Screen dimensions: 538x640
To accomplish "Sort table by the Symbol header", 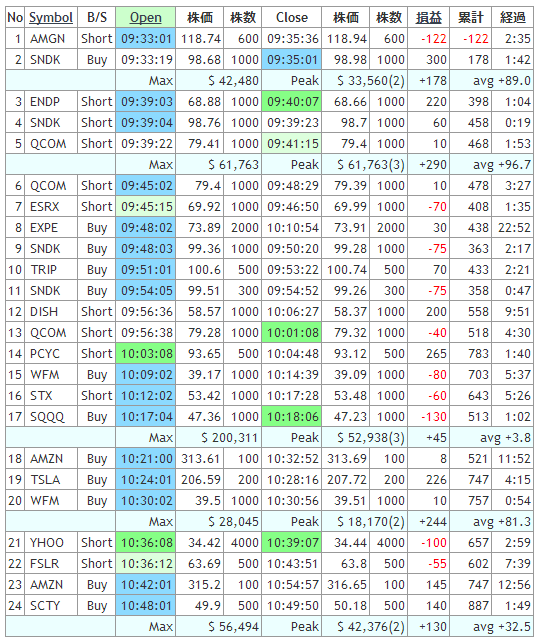I will pos(51,18).
